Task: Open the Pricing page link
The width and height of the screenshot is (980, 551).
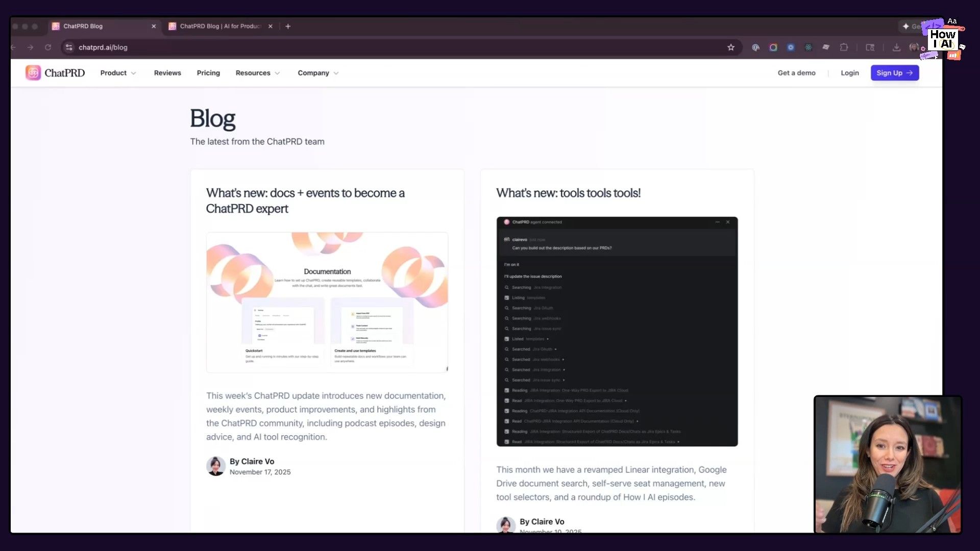Action: tap(208, 73)
